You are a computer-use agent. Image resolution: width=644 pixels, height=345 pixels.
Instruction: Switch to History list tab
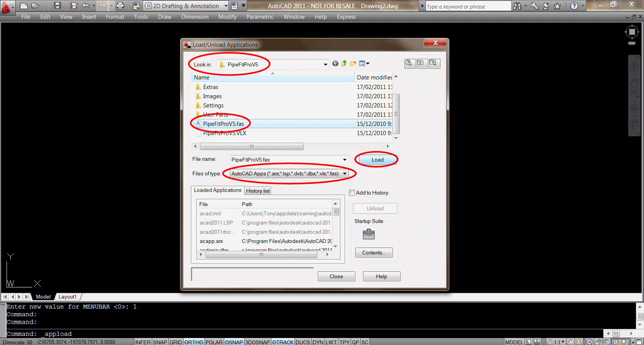click(x=258, y=191)
